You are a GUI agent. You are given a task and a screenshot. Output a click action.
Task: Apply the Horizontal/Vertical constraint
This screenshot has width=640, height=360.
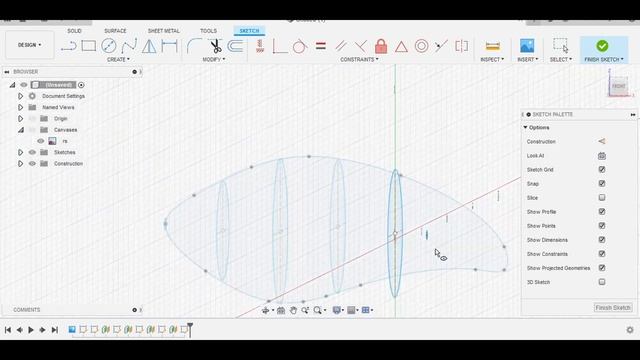pos(260,46)
